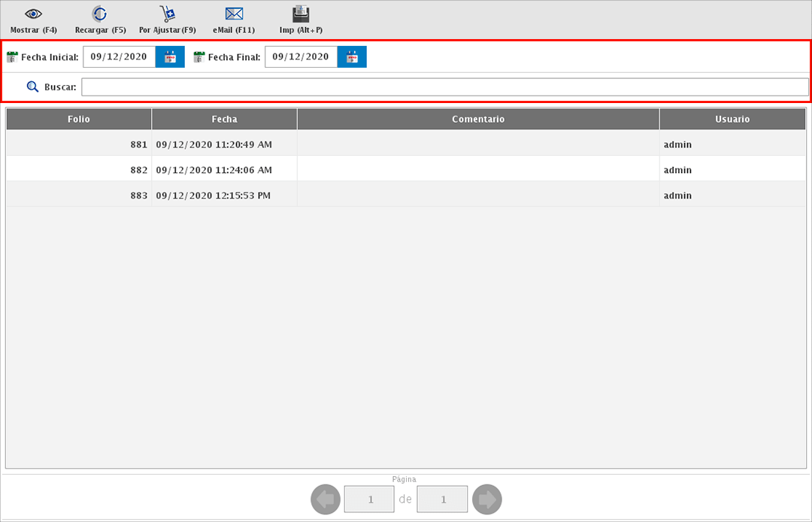The height and width of the screenshot is (522, 812).
Task: Sort by the Folio column header
Action: [79, 120]
